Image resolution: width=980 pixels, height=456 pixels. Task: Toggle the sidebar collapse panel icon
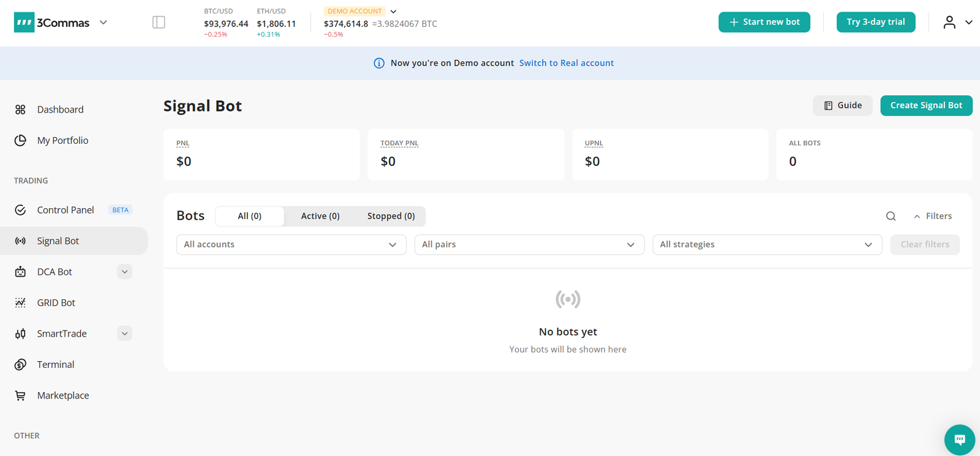pos(159,23)
